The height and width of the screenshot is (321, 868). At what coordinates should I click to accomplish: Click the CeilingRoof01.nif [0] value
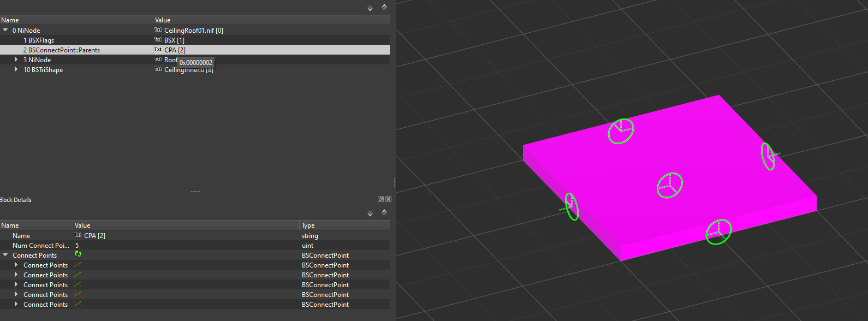(194, 31)
